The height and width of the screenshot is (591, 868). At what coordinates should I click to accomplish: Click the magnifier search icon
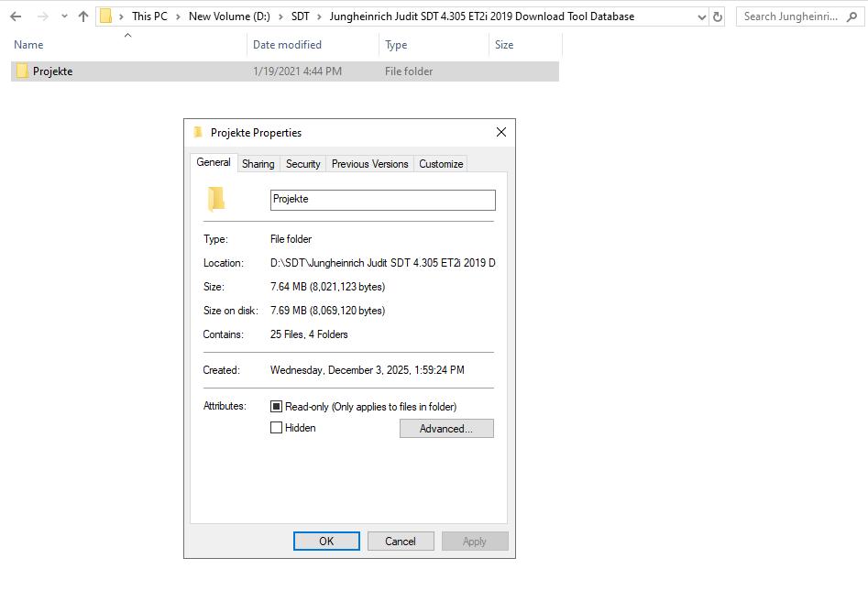point(852,16)
